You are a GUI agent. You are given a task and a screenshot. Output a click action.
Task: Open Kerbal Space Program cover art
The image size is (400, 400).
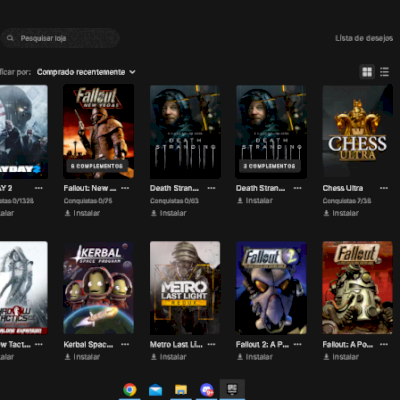point(99,288)
